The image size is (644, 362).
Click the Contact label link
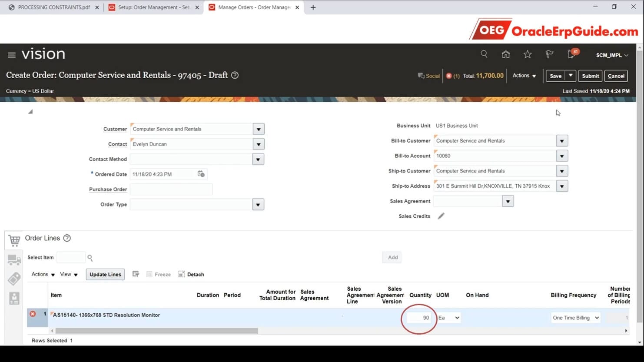coord(117,144)
